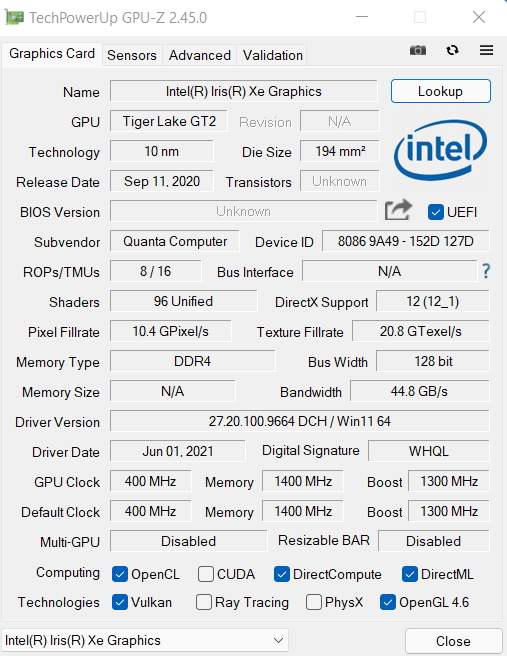Expand the Intel Iris Xe Graphics GPU dropdown
Viewport: 507px width, 656px height.
click(144, 640)
